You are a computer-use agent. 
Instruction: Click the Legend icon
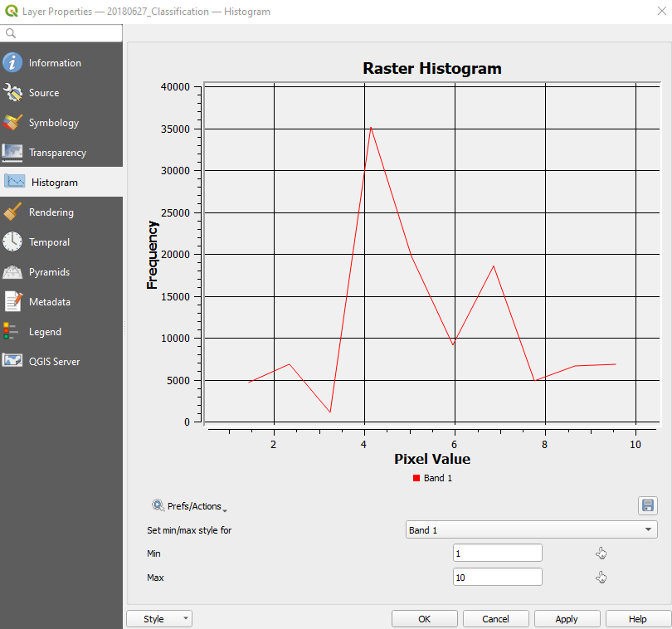pos(11,331)
